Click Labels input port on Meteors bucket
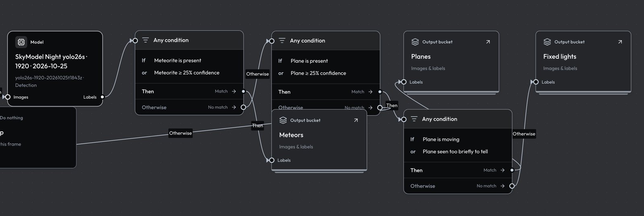This screenshot has height=216, width=644. coord(272,160)
